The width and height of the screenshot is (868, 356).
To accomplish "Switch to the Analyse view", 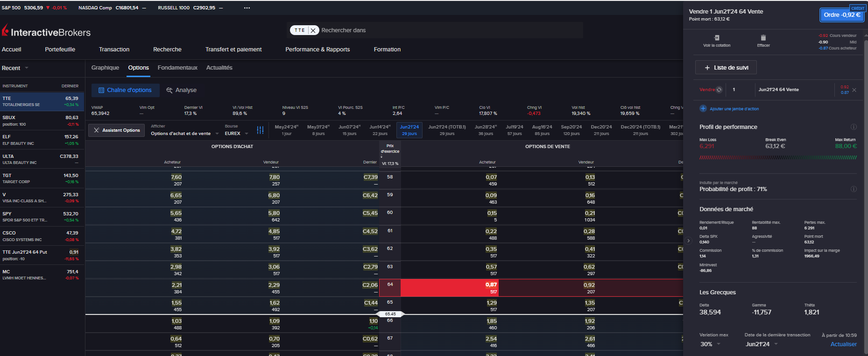I will tap(182, 90).
